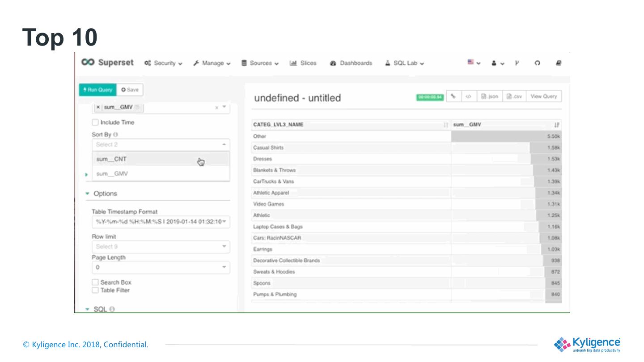Screen dimensions: 644x362
Task: Open the documentation book icon
Action: (558, 63)
